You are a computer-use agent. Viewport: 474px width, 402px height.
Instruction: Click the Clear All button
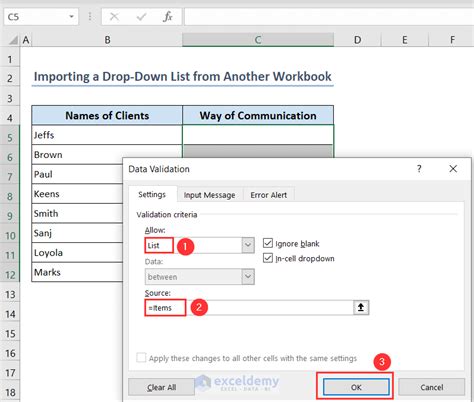pyautogui.click(x=161, y=387)
